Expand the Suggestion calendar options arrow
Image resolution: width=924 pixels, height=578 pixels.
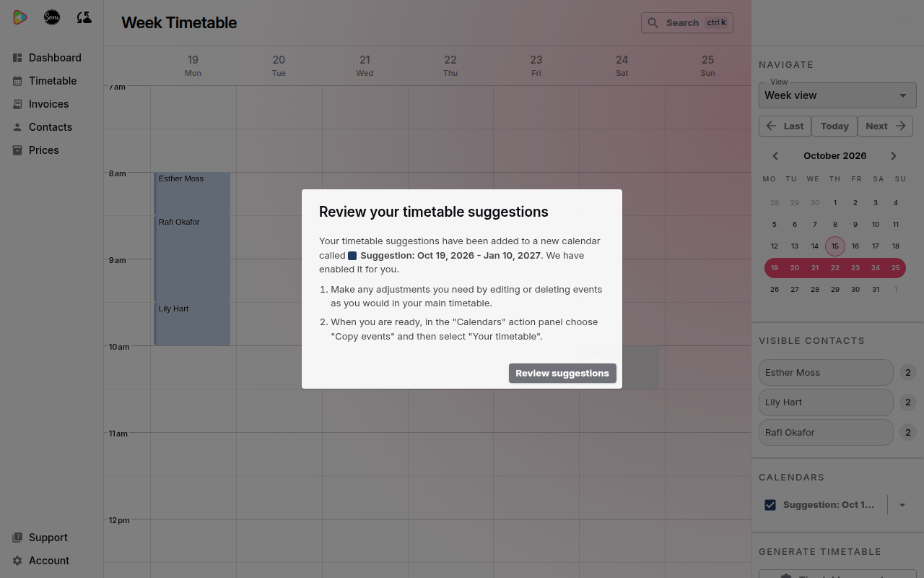[902, 505]
